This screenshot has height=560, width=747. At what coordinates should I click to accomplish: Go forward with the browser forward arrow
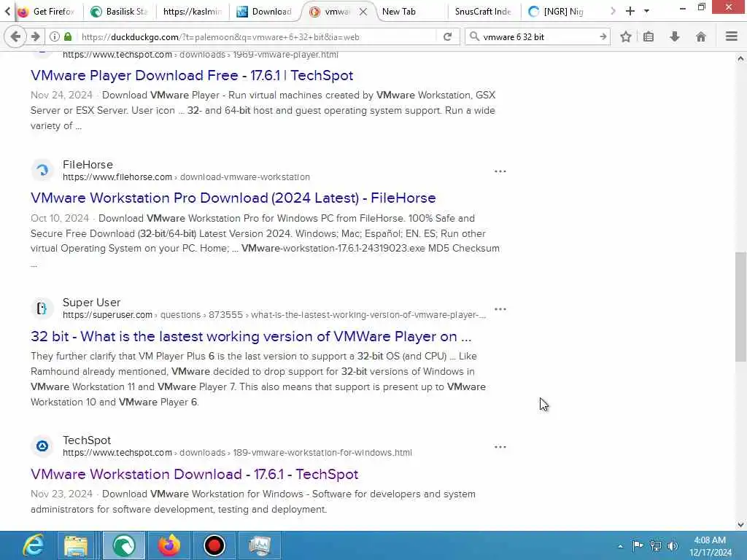[35, 36]
